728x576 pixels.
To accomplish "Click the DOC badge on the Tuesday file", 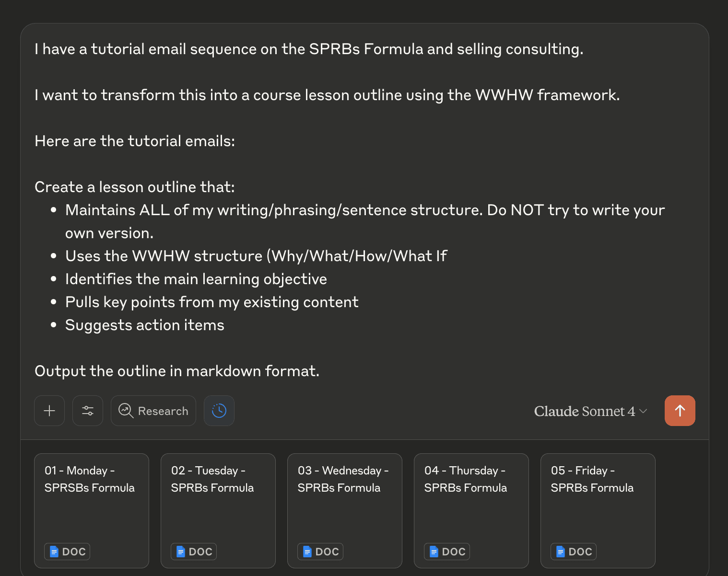I will coord(194,552).
